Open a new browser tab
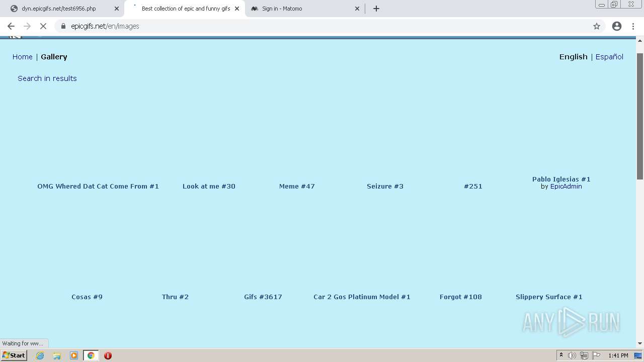644x362 pixels. pyautogui.click(x=376, y=9)
